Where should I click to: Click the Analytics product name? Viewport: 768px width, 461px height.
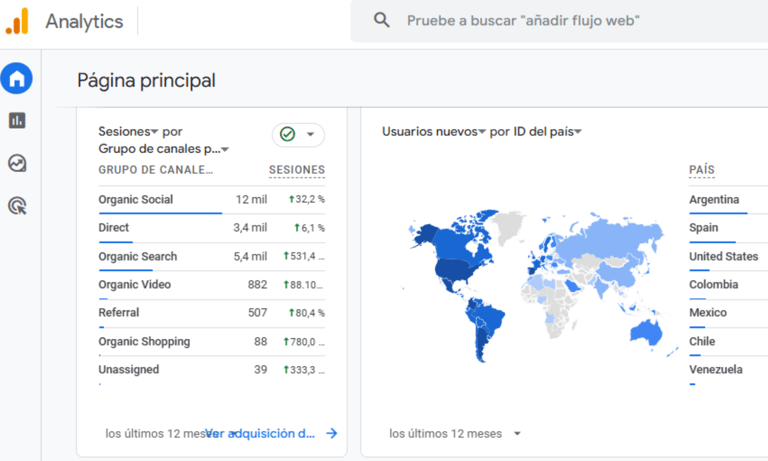(x=84, y=22)
